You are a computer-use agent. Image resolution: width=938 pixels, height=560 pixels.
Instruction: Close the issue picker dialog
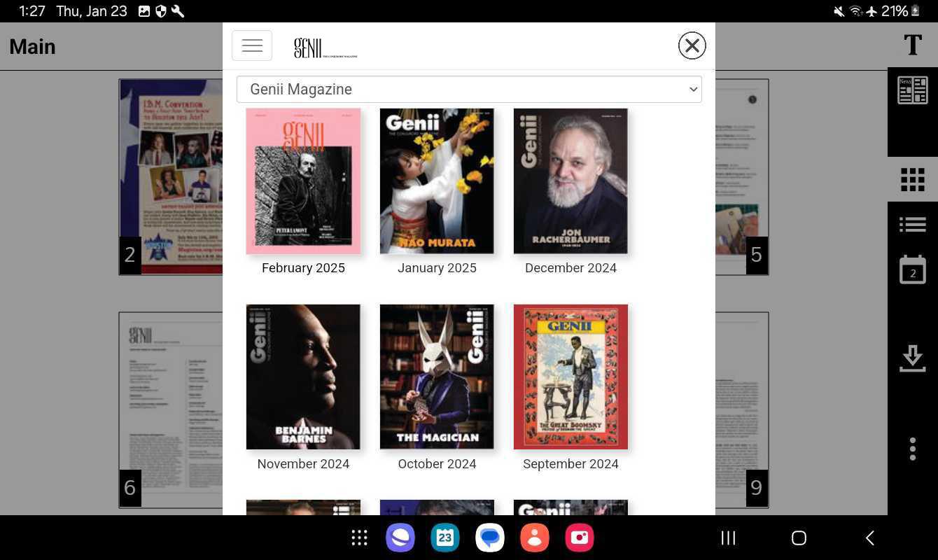pos(692,45)
